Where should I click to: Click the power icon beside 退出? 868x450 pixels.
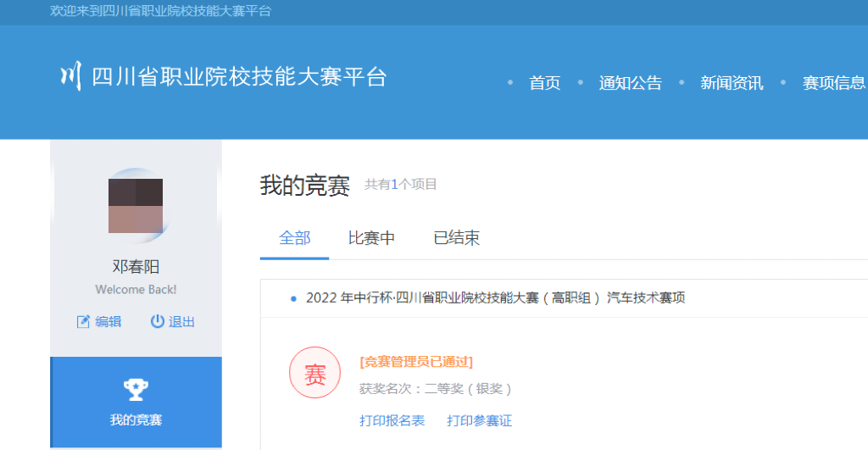(x=157, y=321)
